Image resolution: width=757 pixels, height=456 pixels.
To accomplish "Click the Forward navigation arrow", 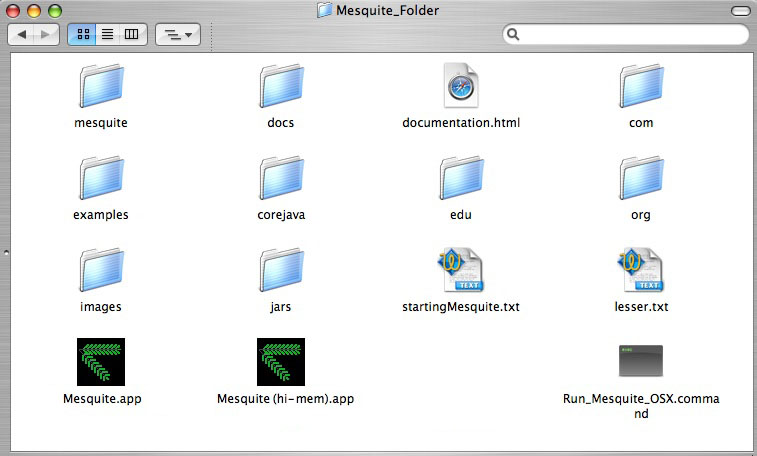I will pos(46,34).
